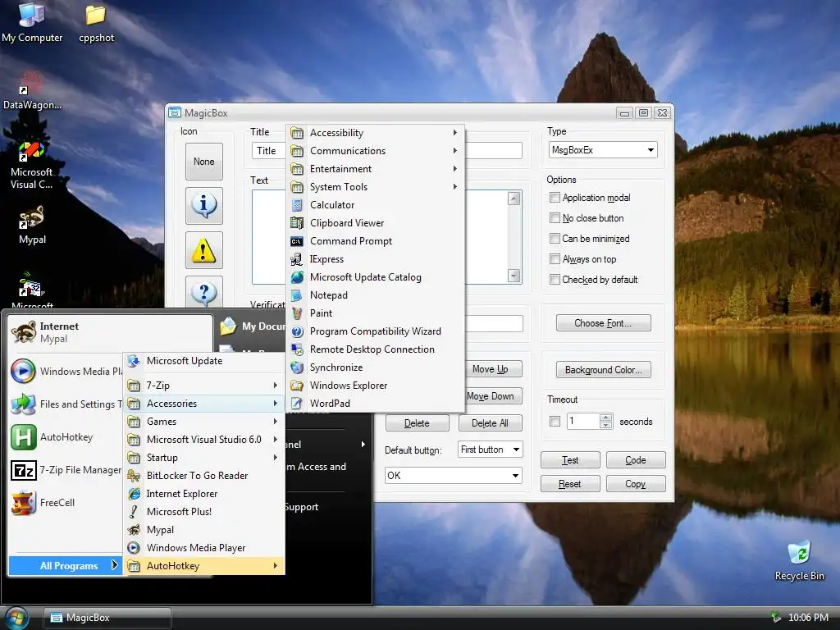
Task: Click the Internet Explorer icon in Programs list
Action: [x=134, y=494]
